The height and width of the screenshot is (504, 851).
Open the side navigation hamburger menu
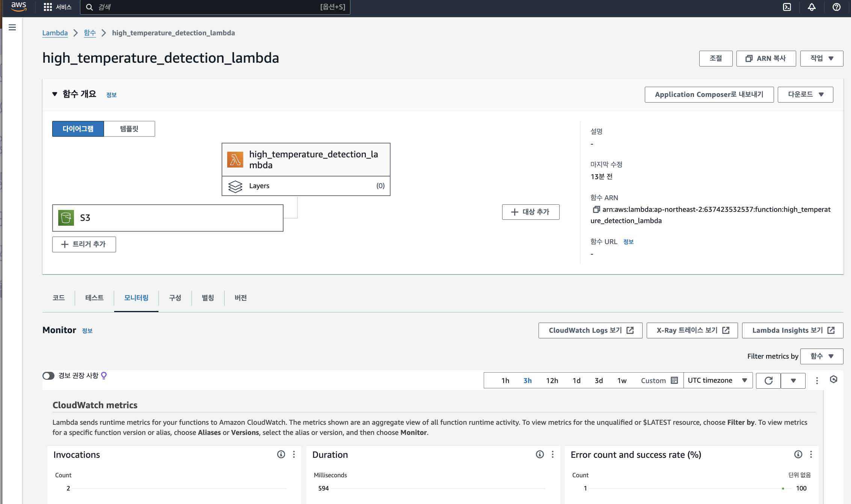click(x=12, y=27)
